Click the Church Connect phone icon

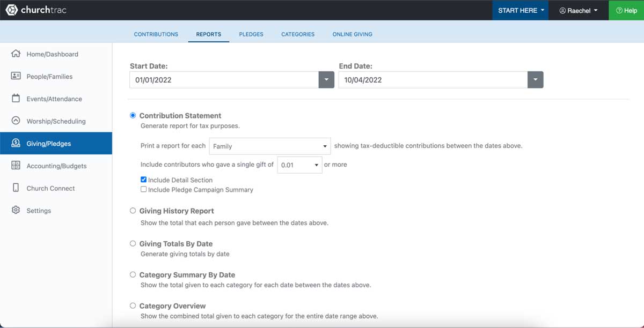pos(16,188)
